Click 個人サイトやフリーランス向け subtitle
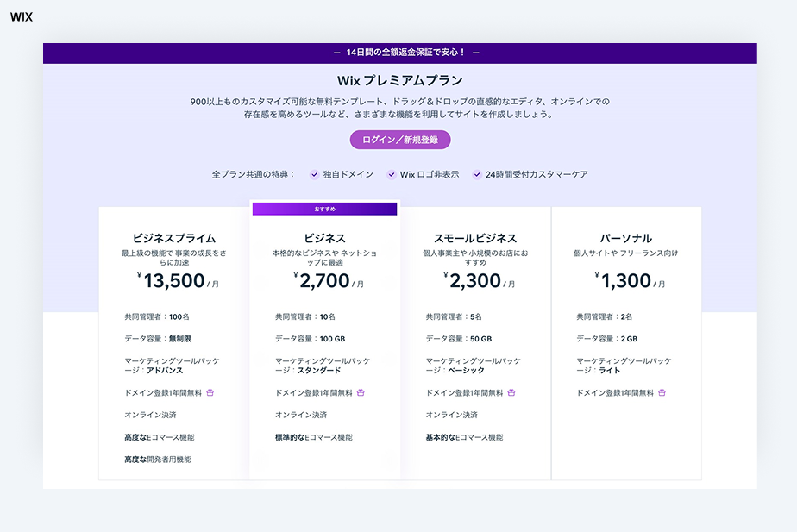The image size is (797, 532). click(x=625, y=253)
